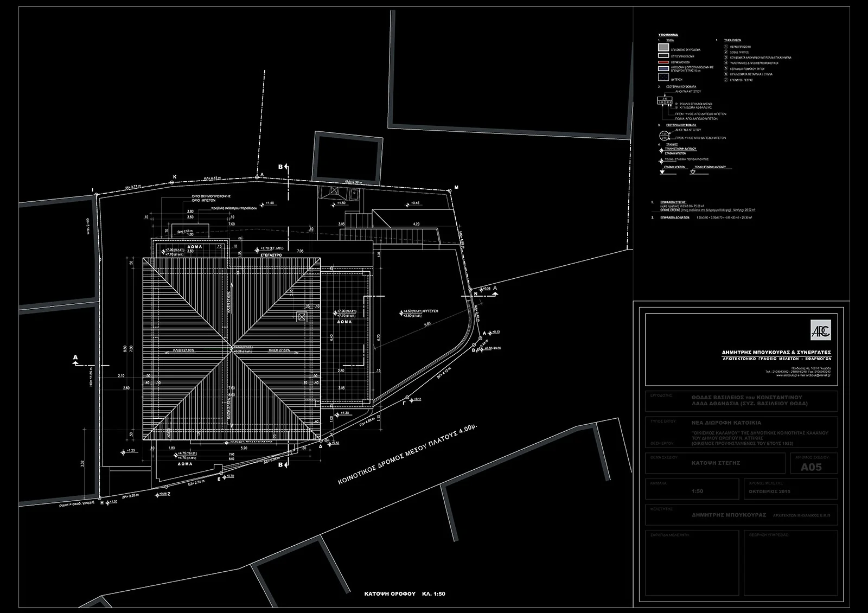Click the crossed square symbol on the roof
The height and width of the screenshot is (613, 868).
pos(302,316)
